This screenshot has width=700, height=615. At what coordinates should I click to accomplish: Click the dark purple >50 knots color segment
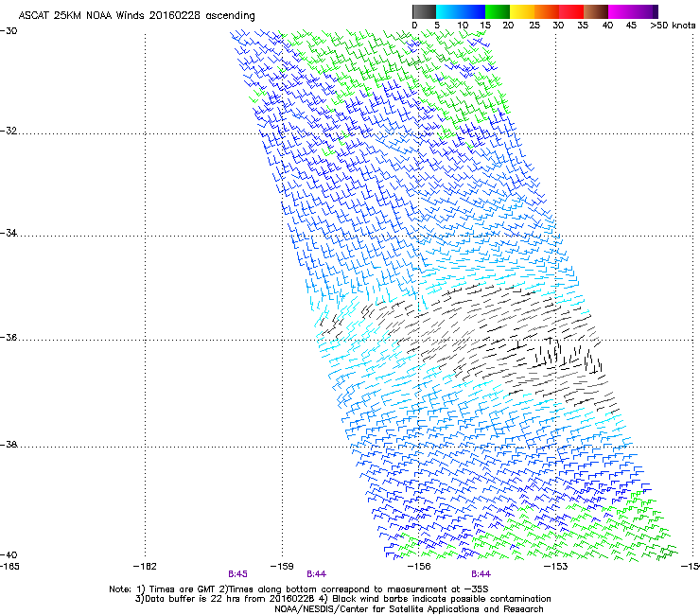coord(655,11)
